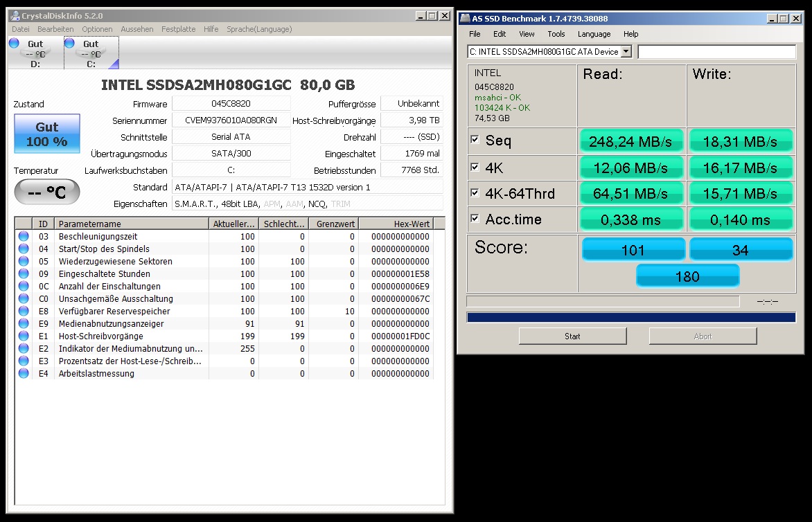Click the Aktueller column header

pos(233,224)
